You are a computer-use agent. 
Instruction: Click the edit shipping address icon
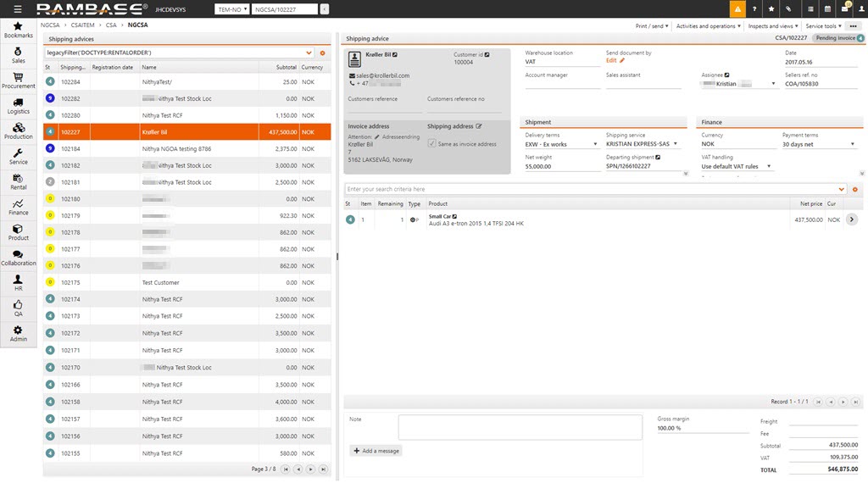click(x=479, y=126)
